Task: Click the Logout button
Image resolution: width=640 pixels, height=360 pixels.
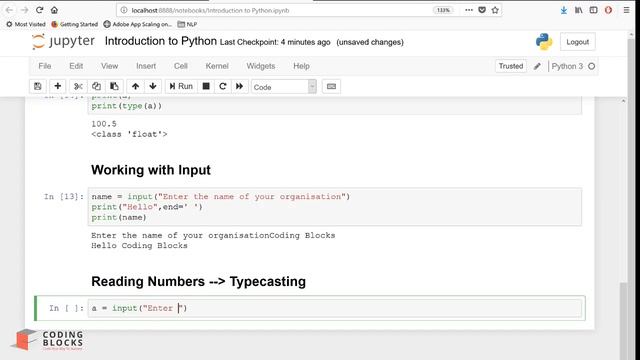Action: [x=578, y=42]
